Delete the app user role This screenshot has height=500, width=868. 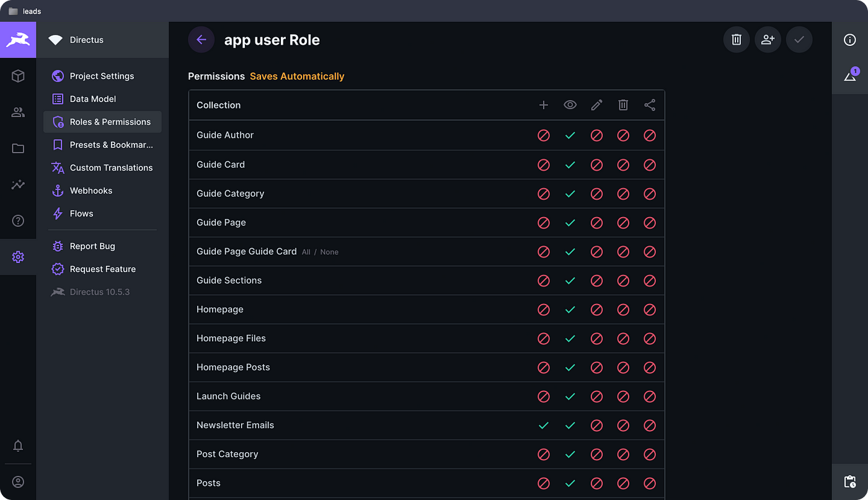pyautogui.click(x=737, y=40)
